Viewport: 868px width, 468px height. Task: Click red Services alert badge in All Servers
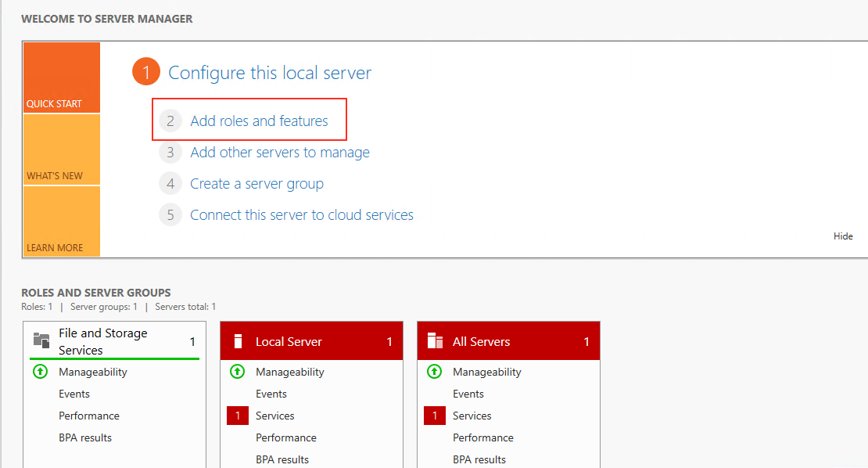(435, 416)
